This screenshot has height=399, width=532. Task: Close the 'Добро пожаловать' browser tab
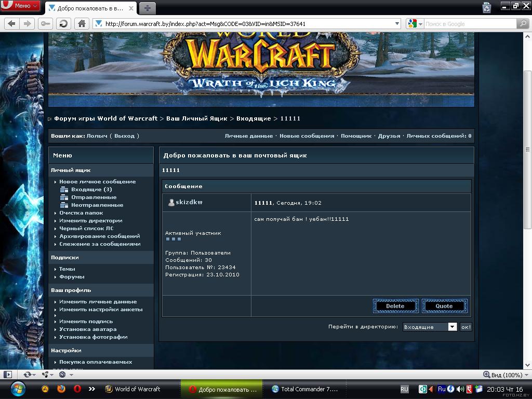131,8
